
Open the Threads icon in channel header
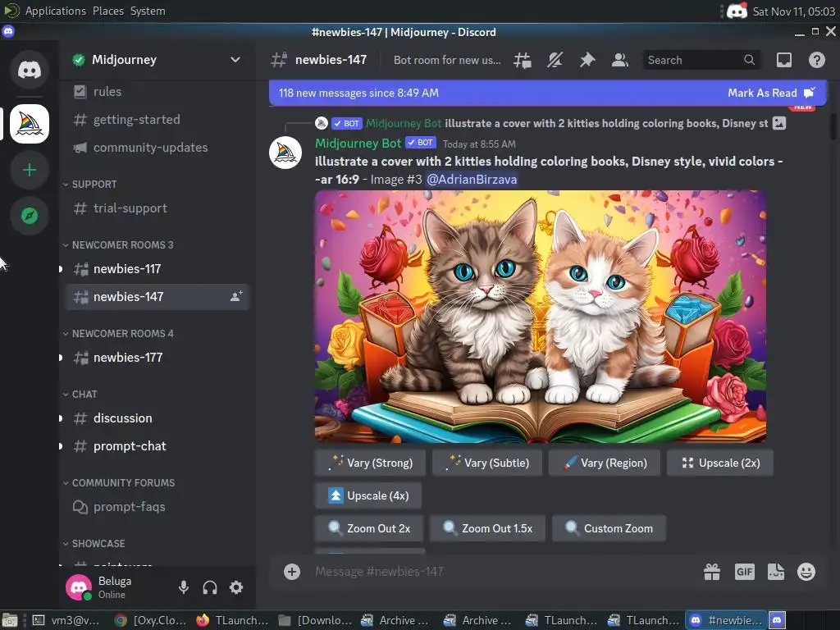[x=523, y=60]
